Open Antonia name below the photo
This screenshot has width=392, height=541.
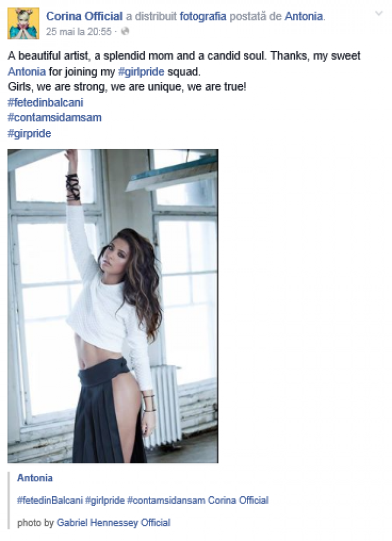(35, 478)
